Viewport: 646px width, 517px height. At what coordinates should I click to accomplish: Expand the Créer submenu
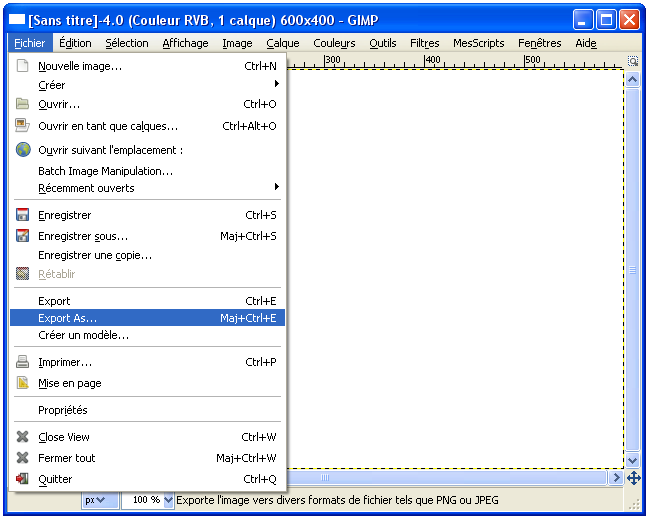(147, 85)
